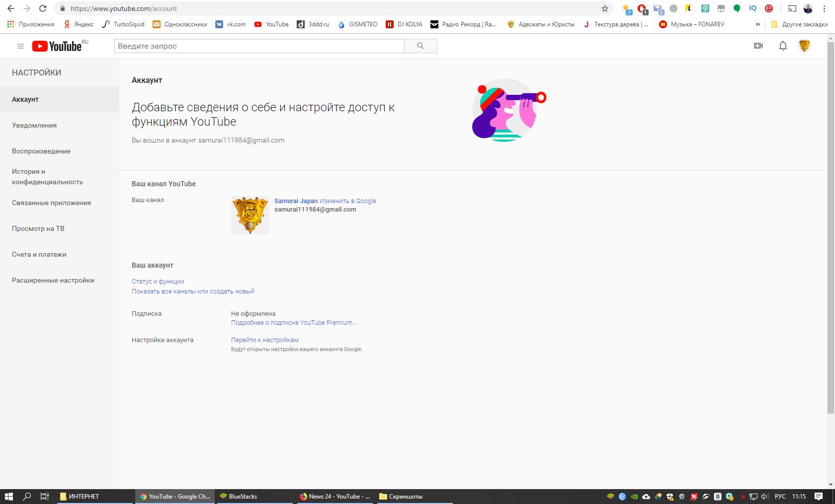
Task: Bookmark this page with the star icon
Action: [605, 8]
